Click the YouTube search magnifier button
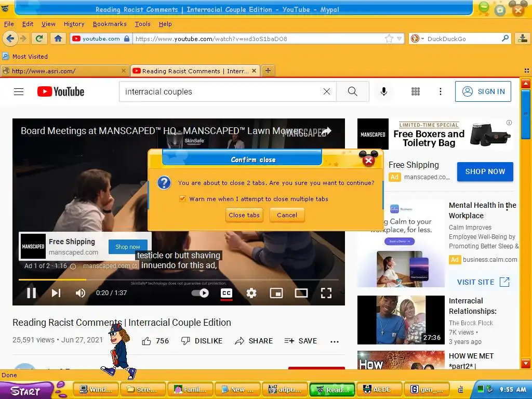This screenshot has width=532, height=399. point(353,91)
